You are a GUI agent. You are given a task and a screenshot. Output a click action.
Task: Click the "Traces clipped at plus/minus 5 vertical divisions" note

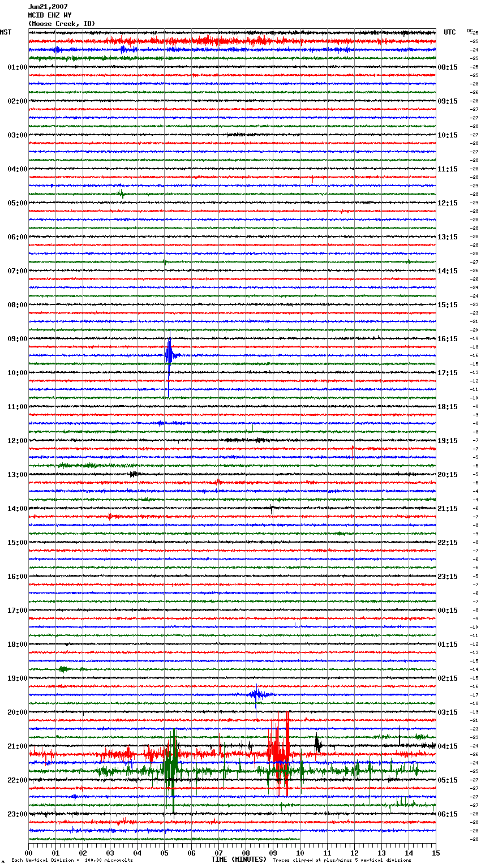[x=342, y=861]
